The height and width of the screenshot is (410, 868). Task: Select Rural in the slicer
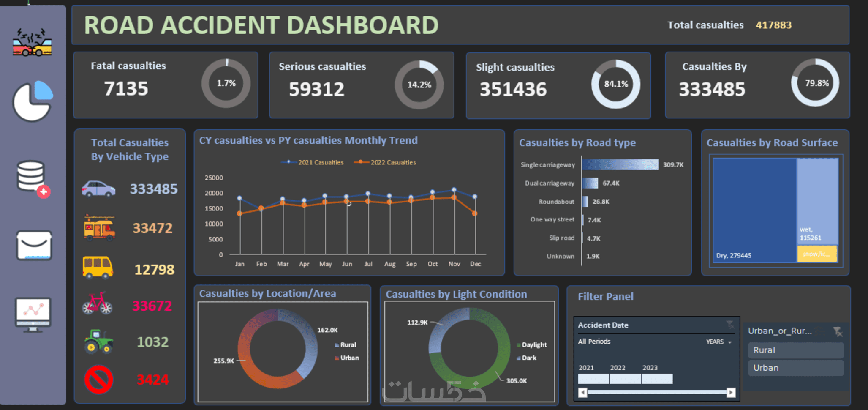coord(796,350)
